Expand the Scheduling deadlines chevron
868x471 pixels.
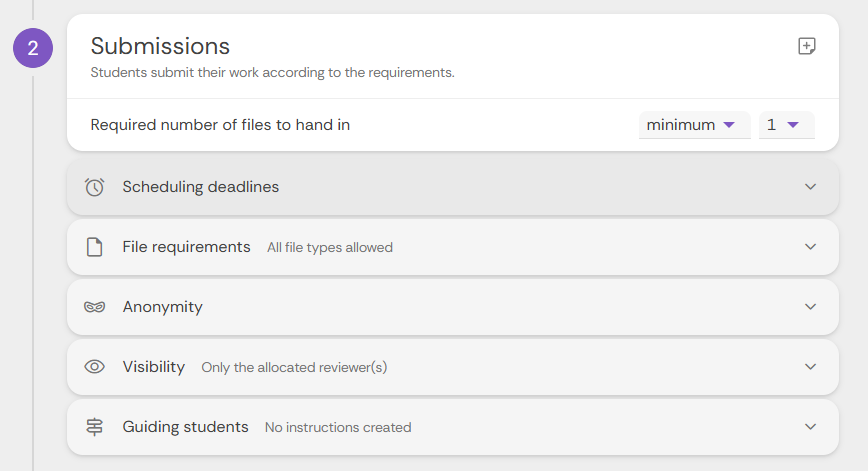(810, 187)
